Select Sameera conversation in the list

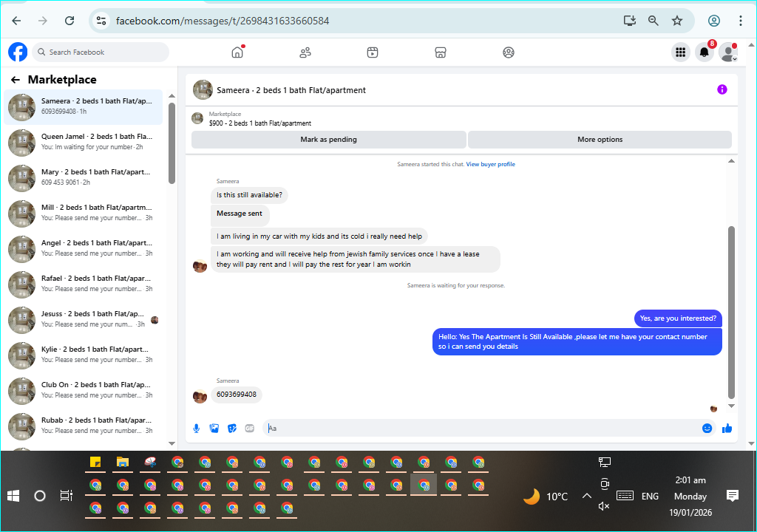click(84, 106)
